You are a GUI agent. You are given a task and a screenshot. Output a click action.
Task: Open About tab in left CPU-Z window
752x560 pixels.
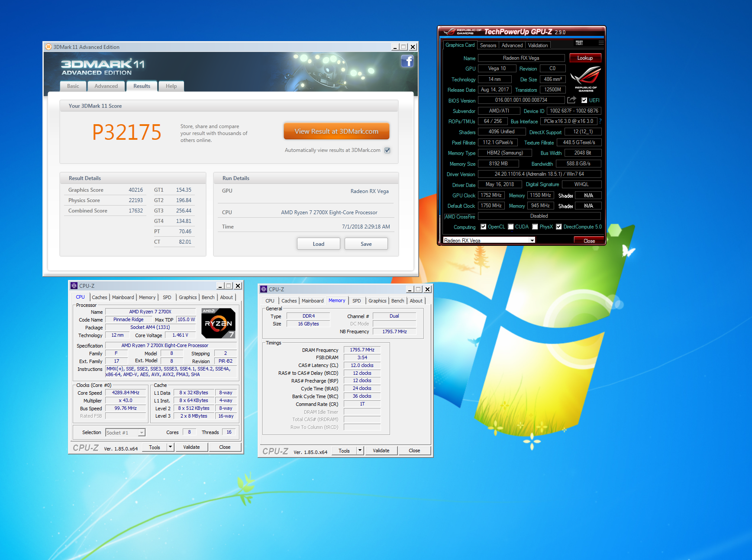pyautogui.click(x=226, y=297)
